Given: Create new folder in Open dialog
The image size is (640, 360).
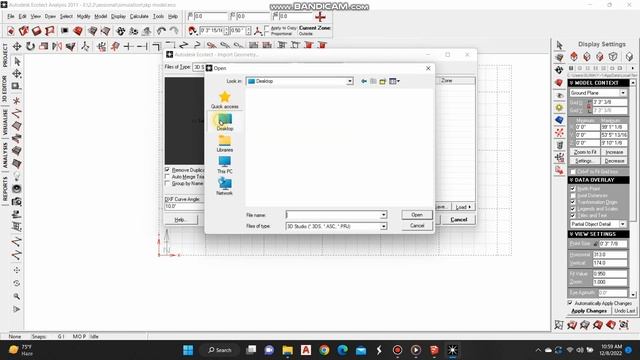Looking at the screenshot, I should point(382,81).
